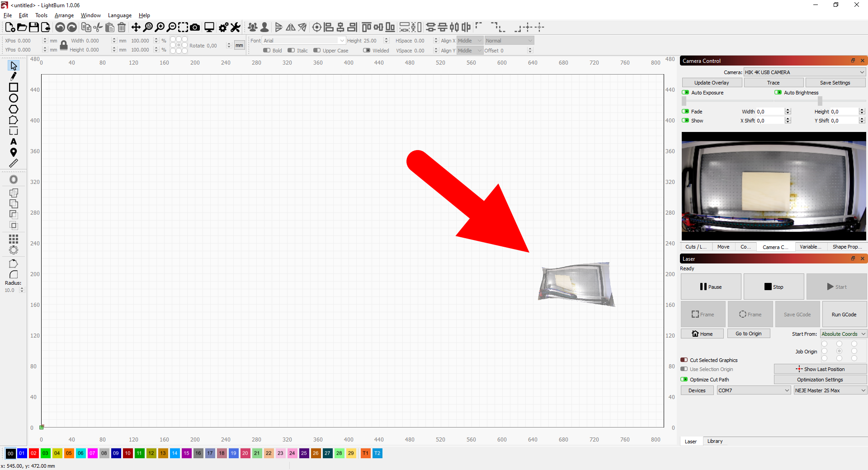Viewport: 868px width, 470px height.
Task: Select the Draw Rectangle tool
Action: pyautogui.click(x=14, y=87)
